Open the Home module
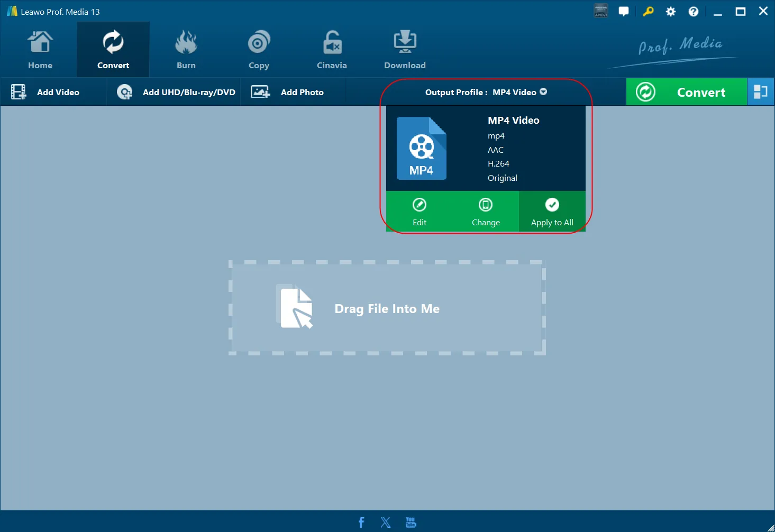The height and width of the screenshot is (532, 775). pos(40,50)
